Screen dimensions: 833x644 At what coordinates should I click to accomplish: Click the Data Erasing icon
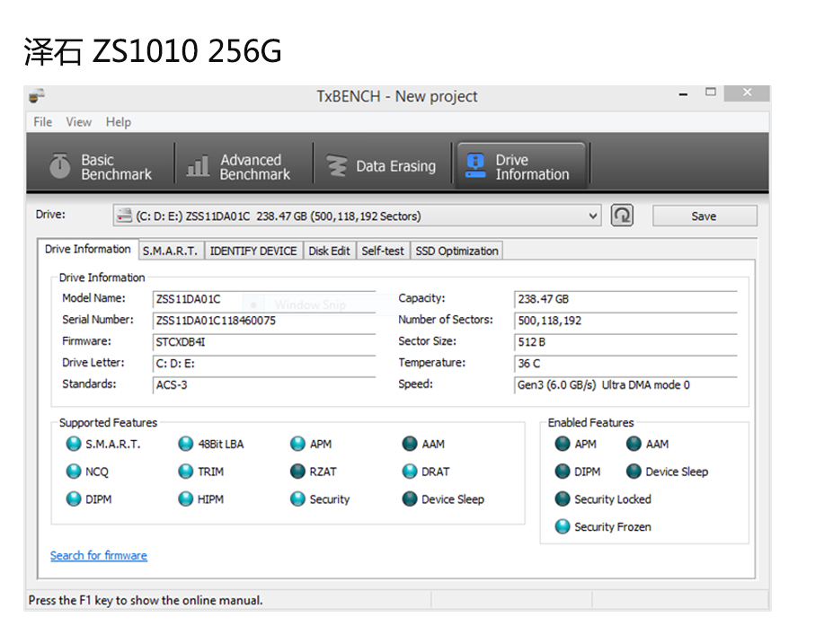pos(337,166)
